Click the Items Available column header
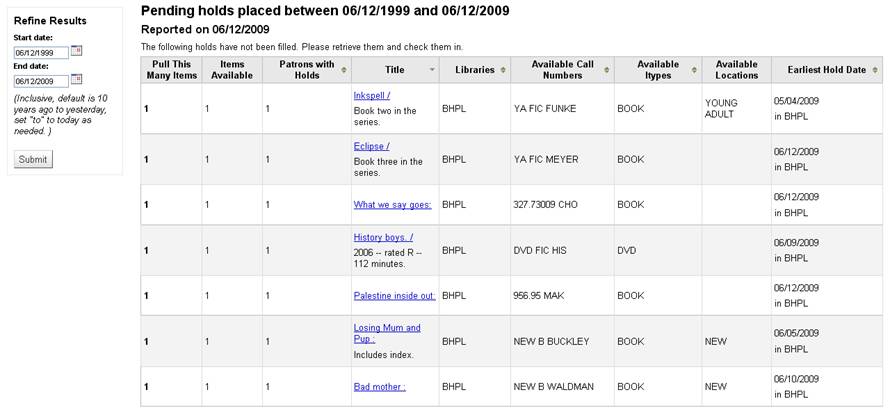890x415 pixels. (x=231, y=70)
